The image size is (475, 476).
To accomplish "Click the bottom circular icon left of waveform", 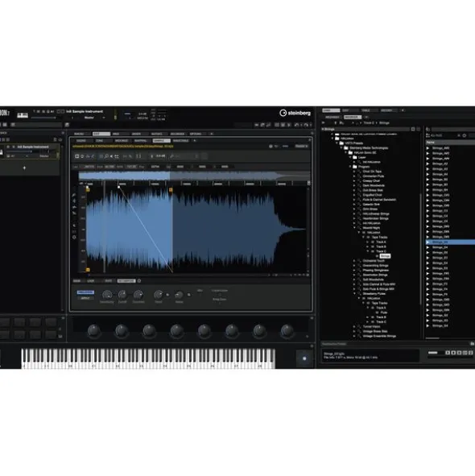I will 74,238.
